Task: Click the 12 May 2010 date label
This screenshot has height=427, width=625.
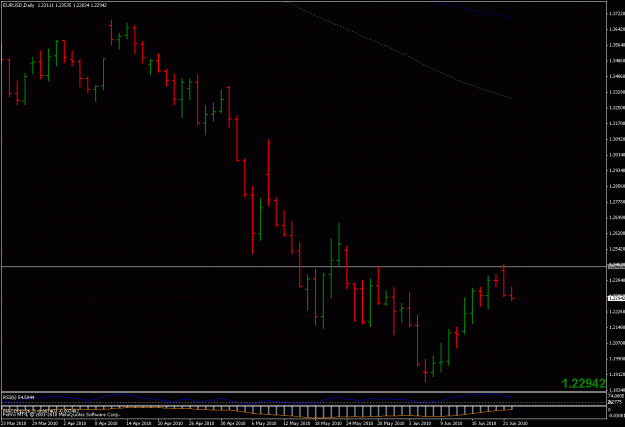Action: click(297, 423)
